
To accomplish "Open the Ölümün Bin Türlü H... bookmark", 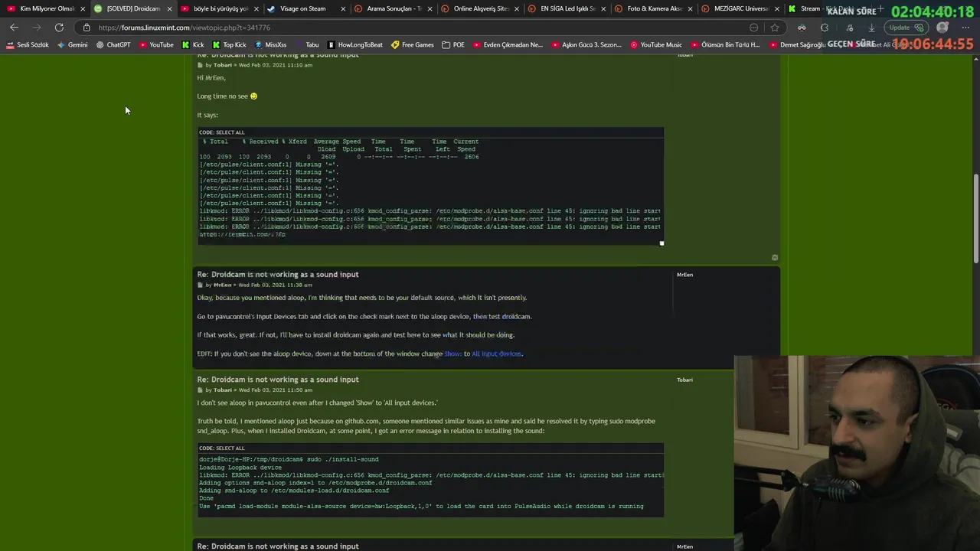I will pyautogui.click(x=725, y=45).
